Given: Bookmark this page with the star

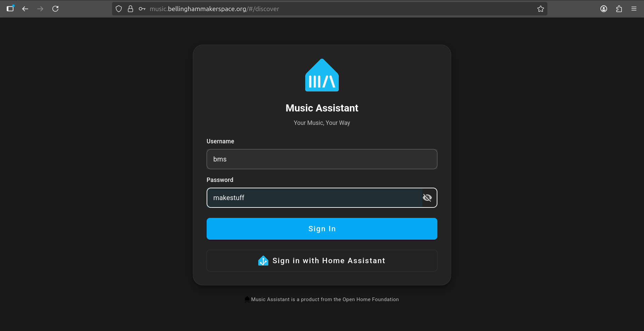Looking at the screenshot, I should (x=541, y=9).
